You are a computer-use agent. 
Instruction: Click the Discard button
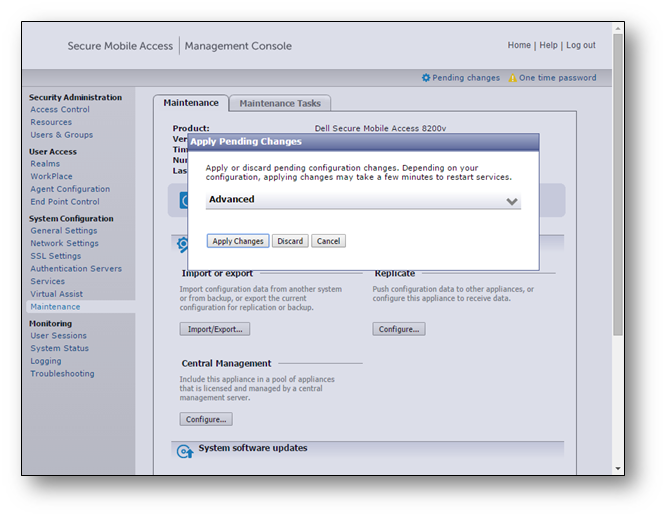290,241
